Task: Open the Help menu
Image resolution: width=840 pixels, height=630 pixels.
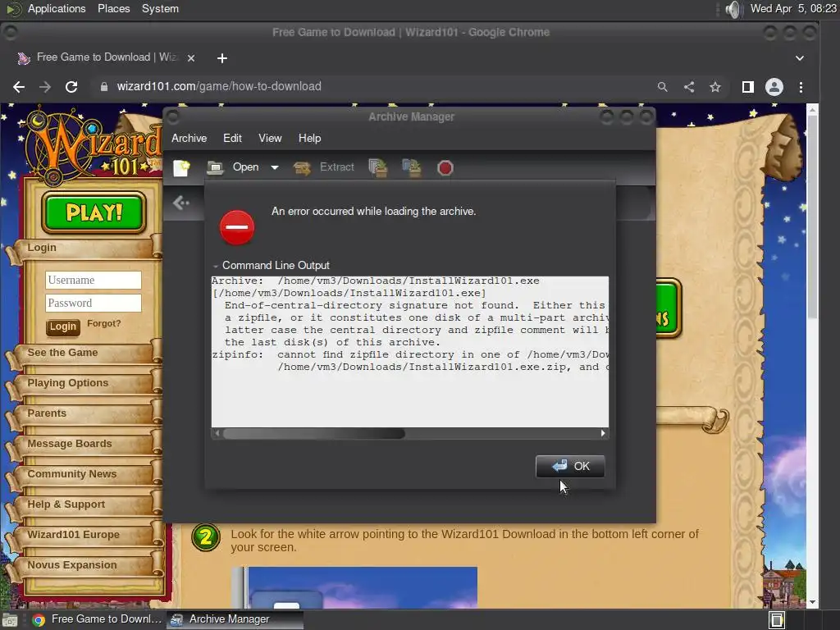Action: 309,138
